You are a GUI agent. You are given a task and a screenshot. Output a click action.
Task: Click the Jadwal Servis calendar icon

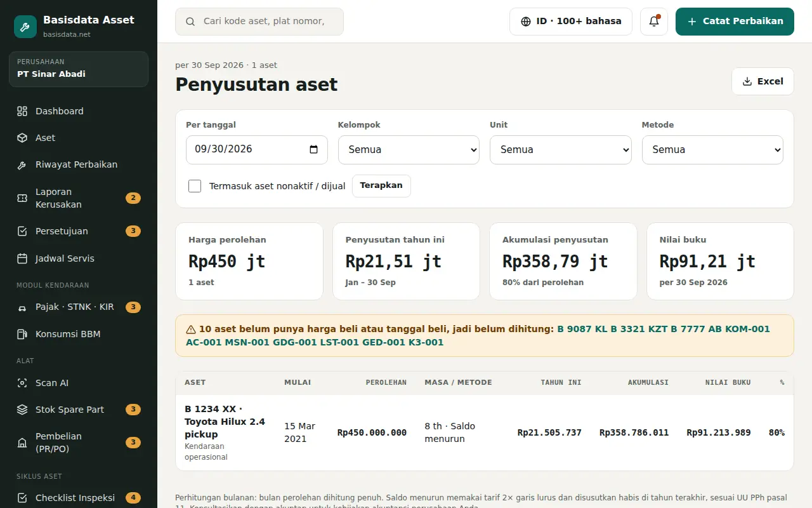tap(22, 258)
